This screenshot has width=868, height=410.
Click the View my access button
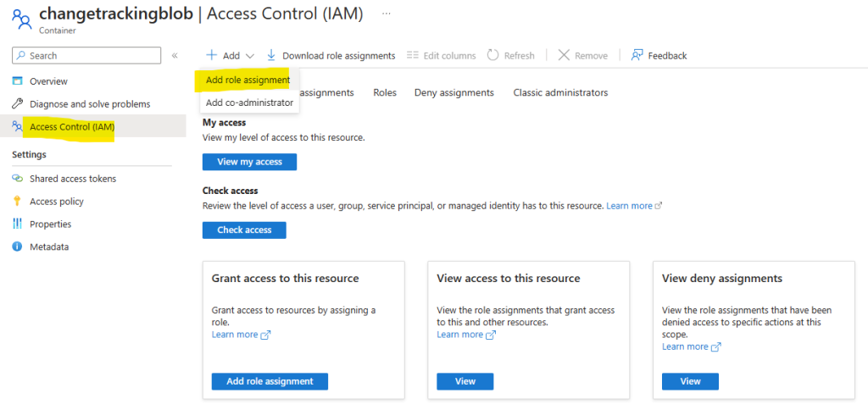pos(250,162)
